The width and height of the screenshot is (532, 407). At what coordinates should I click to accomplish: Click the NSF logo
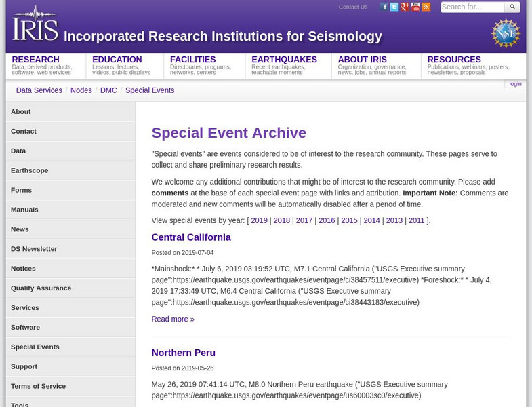tap(506, 33)
